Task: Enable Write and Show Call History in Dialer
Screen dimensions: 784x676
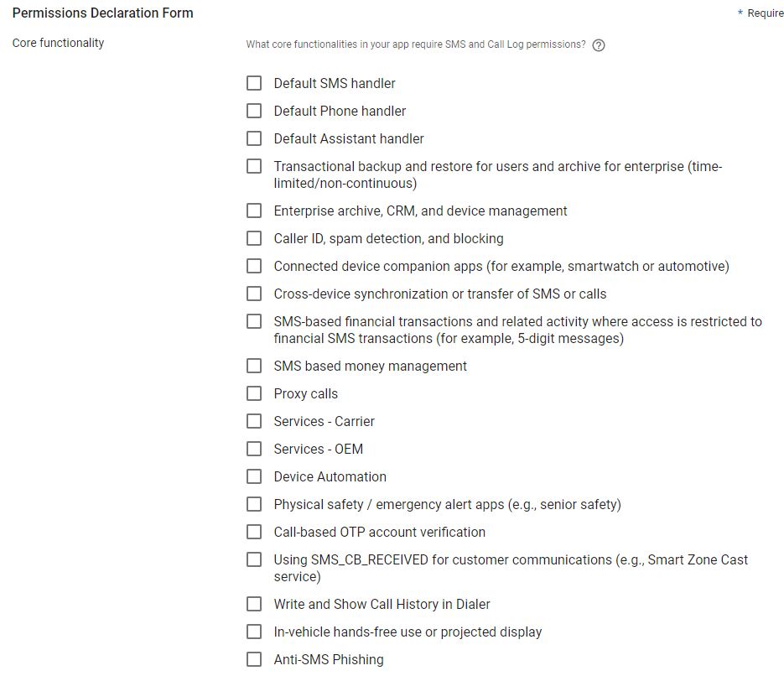Action: pos(254,604)
